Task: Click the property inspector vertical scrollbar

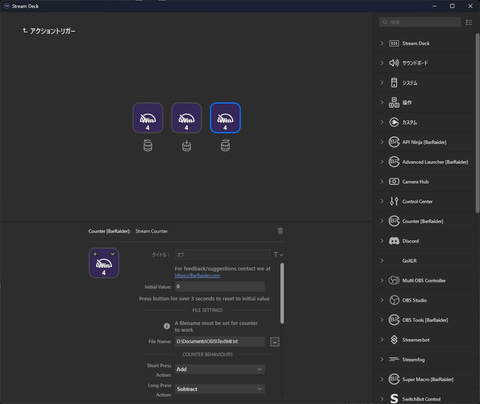Action: [282, 293]
